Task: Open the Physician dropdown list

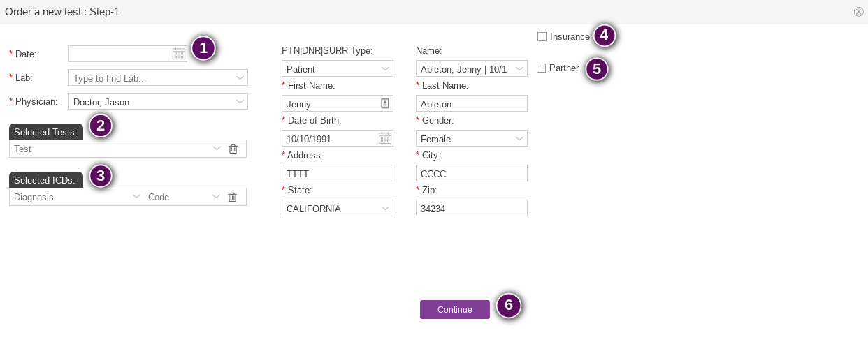Action: pos(240,102)
